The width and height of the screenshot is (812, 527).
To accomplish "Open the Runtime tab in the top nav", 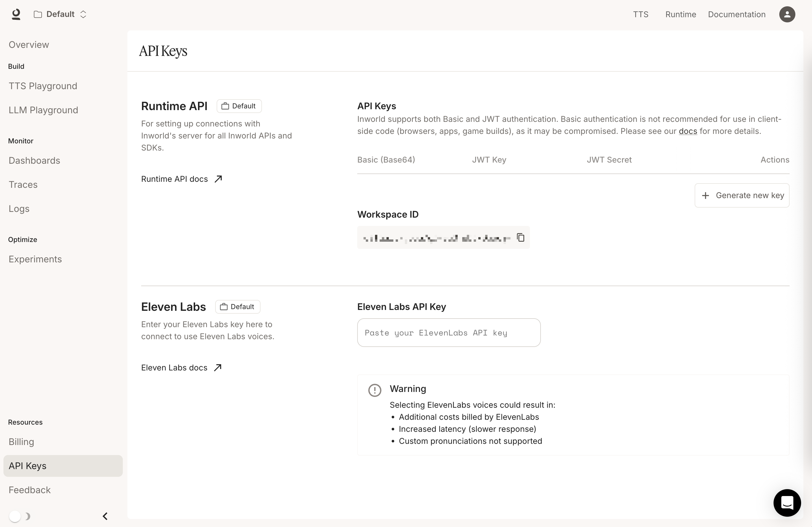I will pos(680,14).
